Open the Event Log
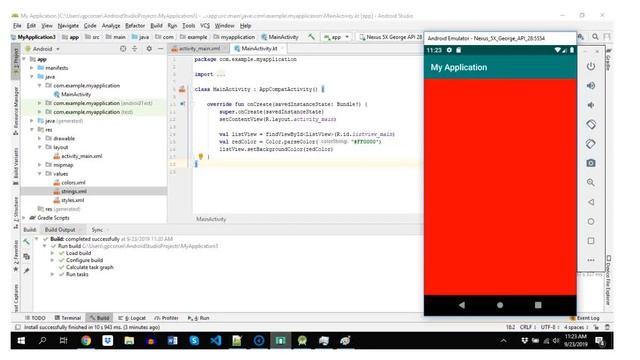 click(x=585, y=318)
